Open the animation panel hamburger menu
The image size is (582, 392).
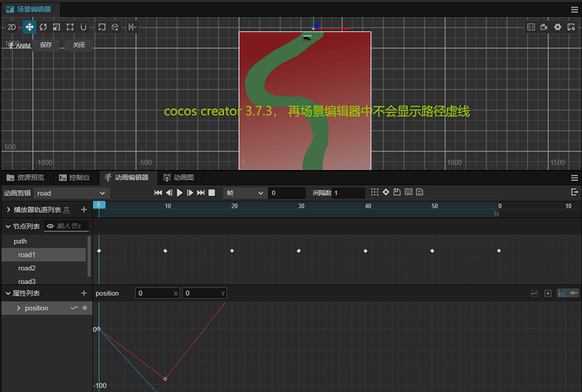pyautogui.click(x=574, y=177)
